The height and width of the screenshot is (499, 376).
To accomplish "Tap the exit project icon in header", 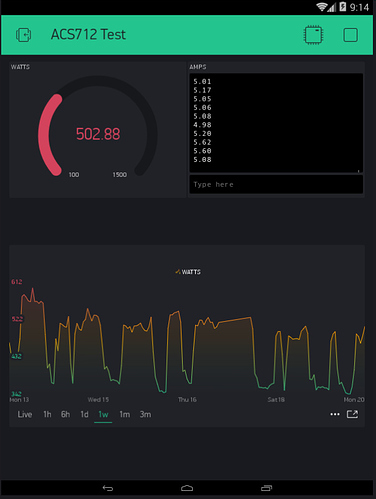I will [x=23, y=35].
